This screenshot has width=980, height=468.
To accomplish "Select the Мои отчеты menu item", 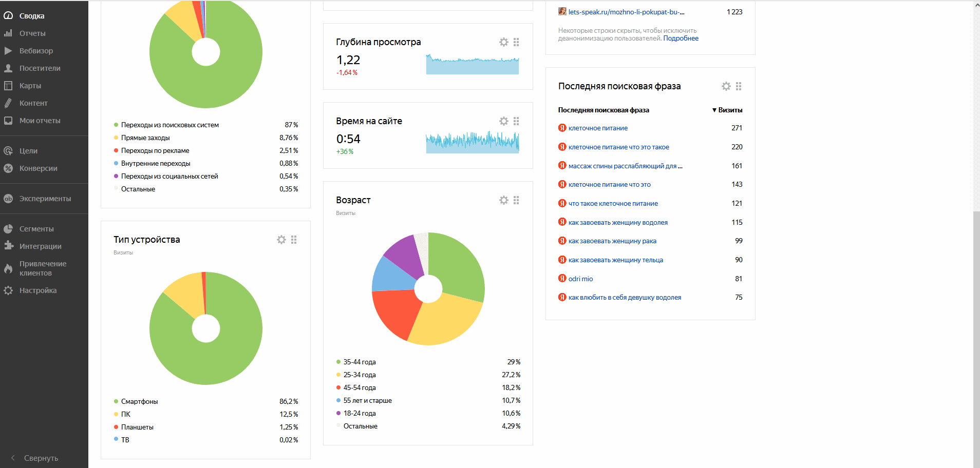I will coord(40,121).
